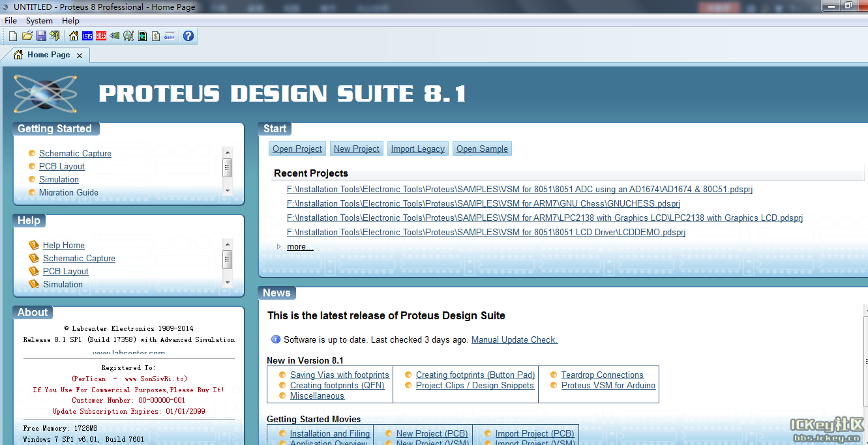Open Proteus VSM for Arduino link
This screenshot has height=445, width=868.
tap(608, 385)
